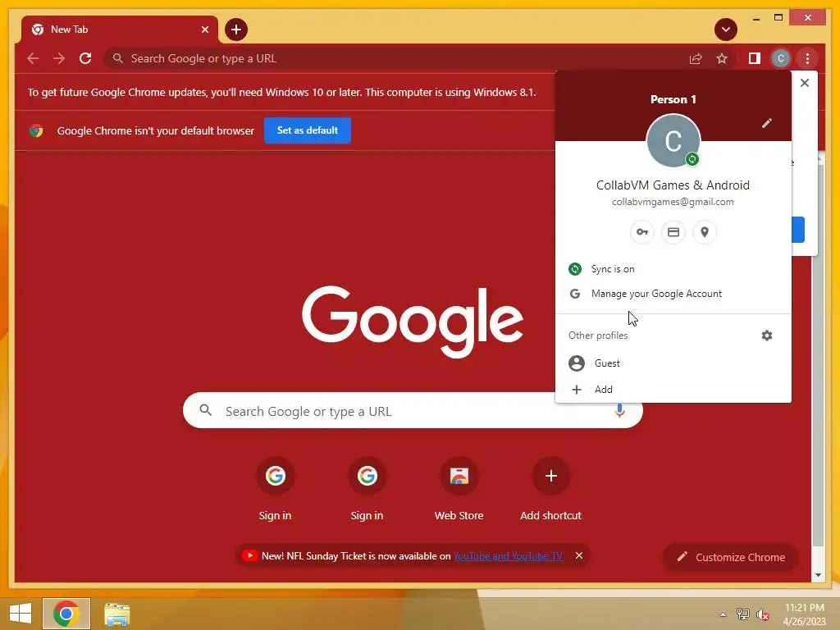The width and height of the screenshot is (840, 630).
Task: Open the second Sign in shortcut
Action: click(367, 489)
